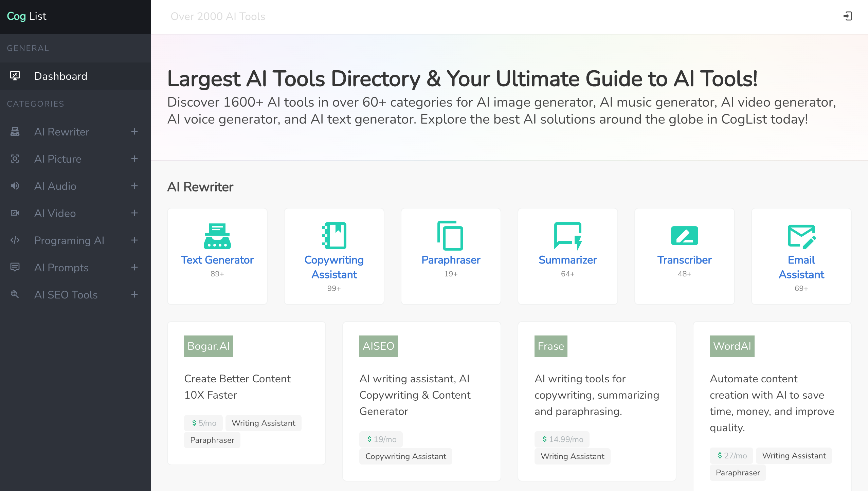Click the AI Picture camera focus icon
Viewport: 868px width, 491px height.
[x=15, y=159]
